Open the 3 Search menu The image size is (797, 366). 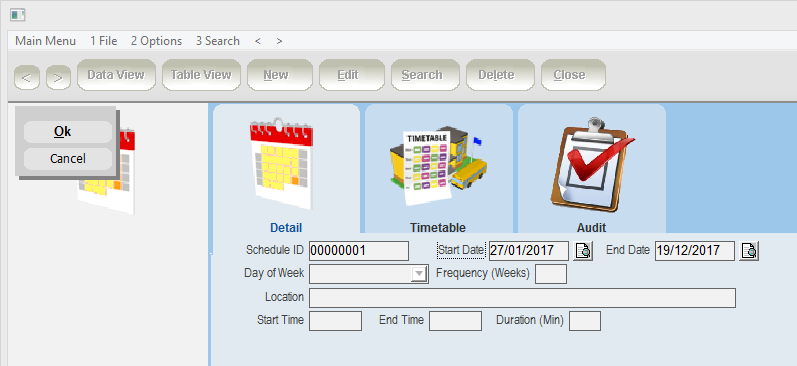point(218,41)
